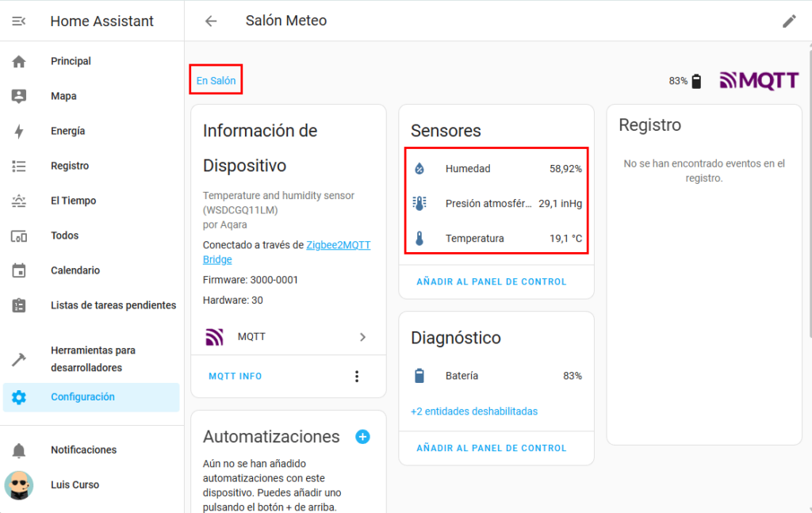812x513 pixels.
Task: Open Herramientas para desarrolladores
Action: (x=92, y=359)
